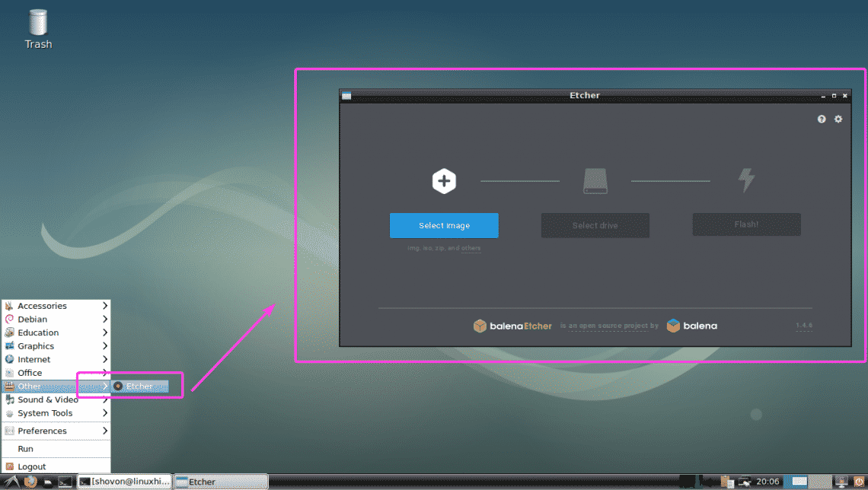The height and width of the screenshot is (490, 868).
Task: Open the file manager taskbar launcher
Action: click(48, 482)
